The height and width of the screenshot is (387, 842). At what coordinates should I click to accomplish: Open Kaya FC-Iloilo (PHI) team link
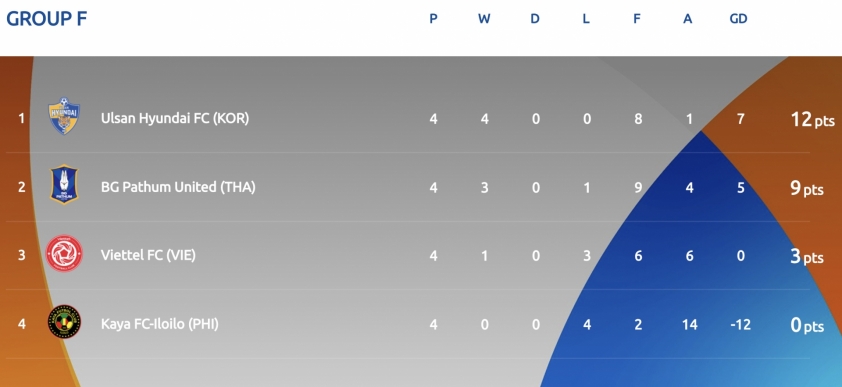pyautogui.click(x=159, y=324)
